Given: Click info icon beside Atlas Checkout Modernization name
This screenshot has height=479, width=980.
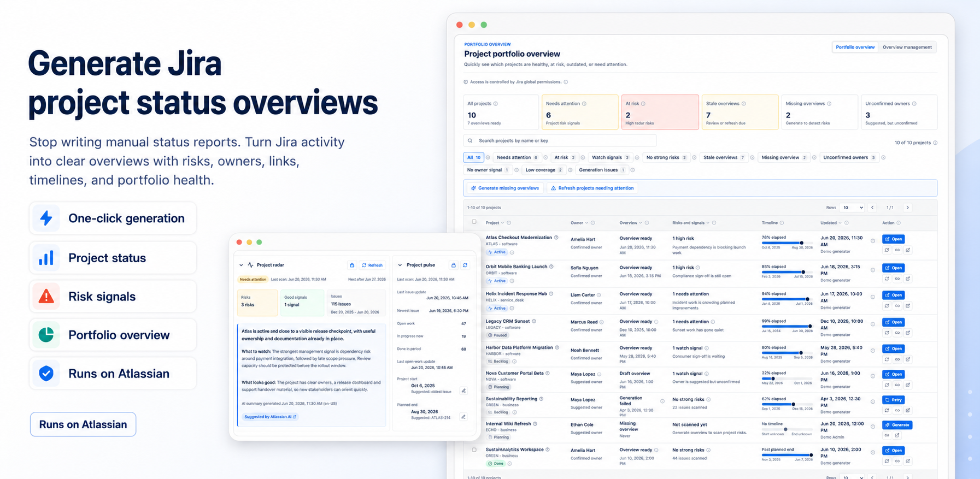Looking at the screenshot, I should [556, 238].
